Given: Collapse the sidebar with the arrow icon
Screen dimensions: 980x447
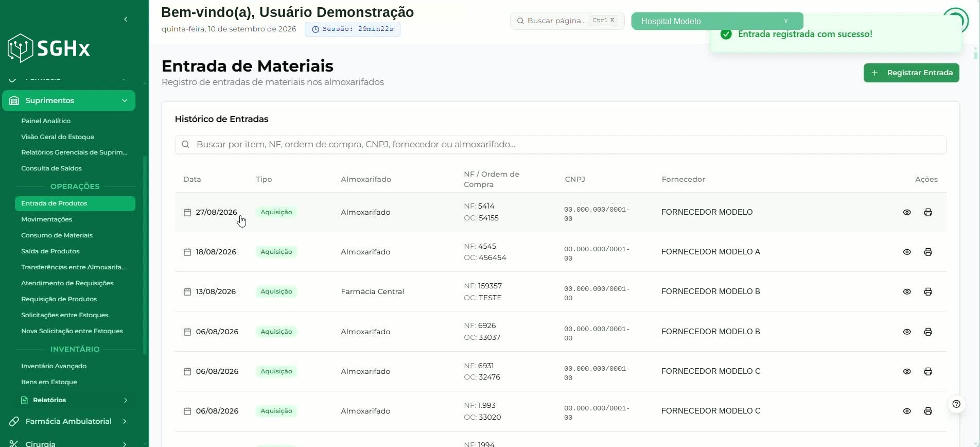Looking at the screenshot, I should pos(126,19).
